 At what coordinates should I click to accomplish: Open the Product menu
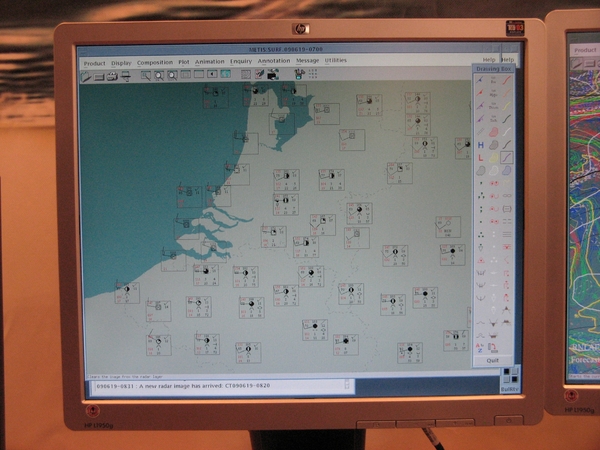pos(95,62)
